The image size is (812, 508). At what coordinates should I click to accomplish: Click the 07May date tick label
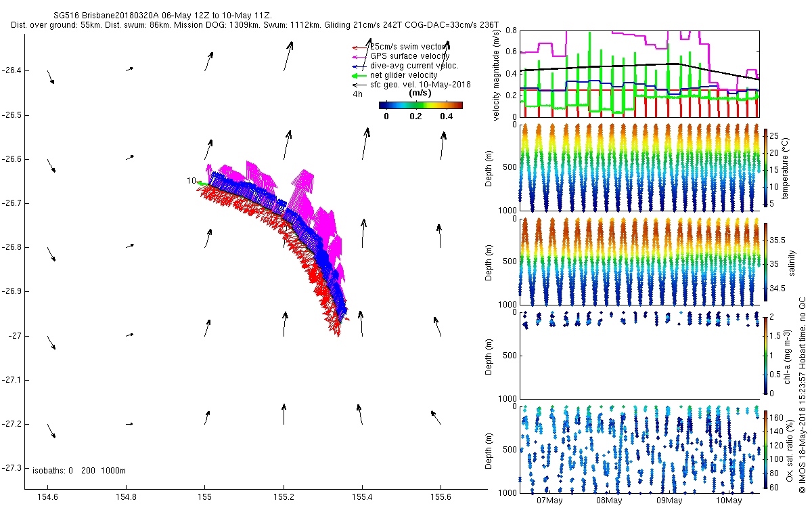(549, 501)
